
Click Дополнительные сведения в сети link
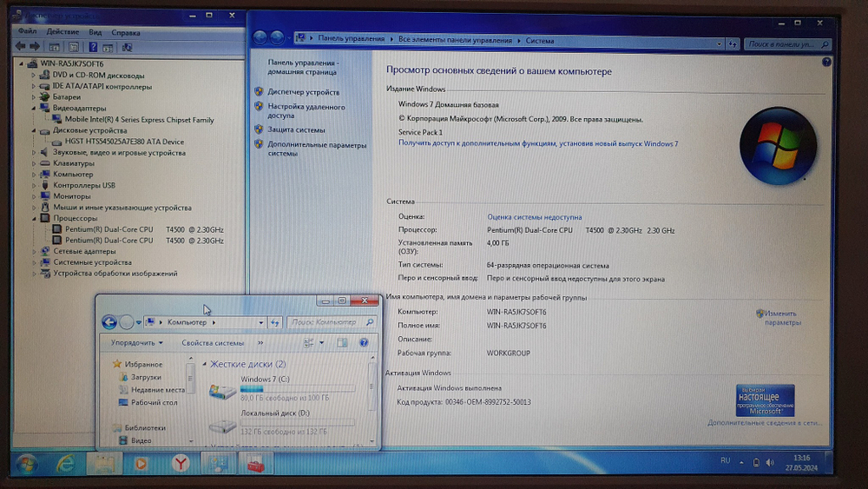[x=765, y=422]
